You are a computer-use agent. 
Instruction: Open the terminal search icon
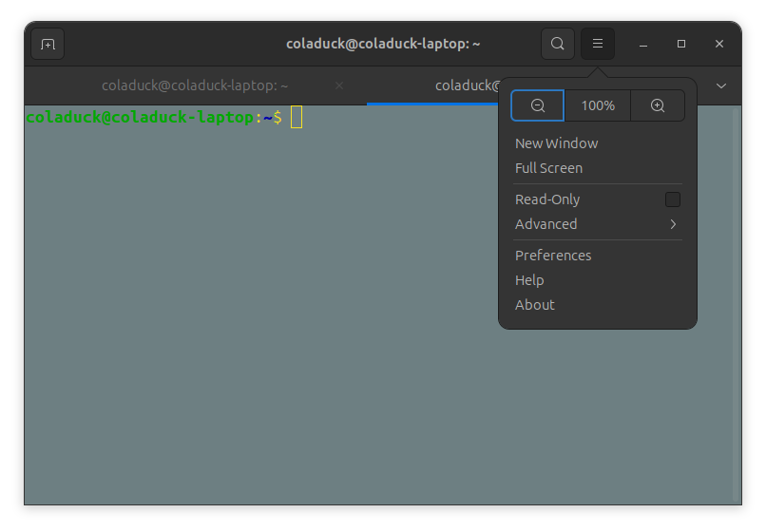pyautogui.click(x=558, y=44)
